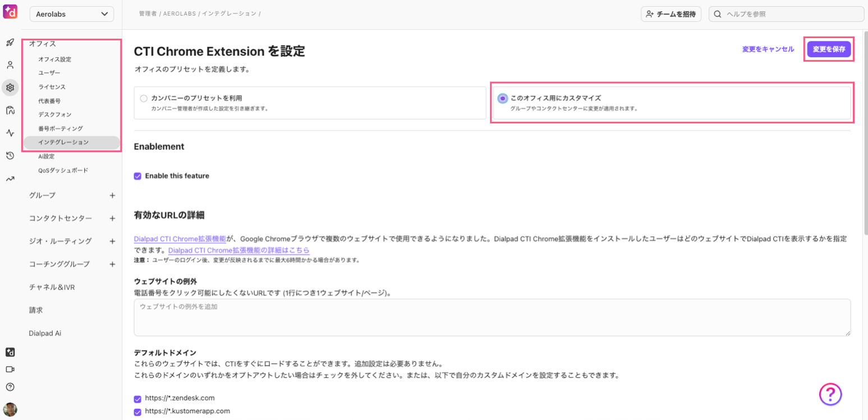Click plus next to ジオ・ルーティング
The width and height of the screenshot is (868, 420).
[112, 241]
